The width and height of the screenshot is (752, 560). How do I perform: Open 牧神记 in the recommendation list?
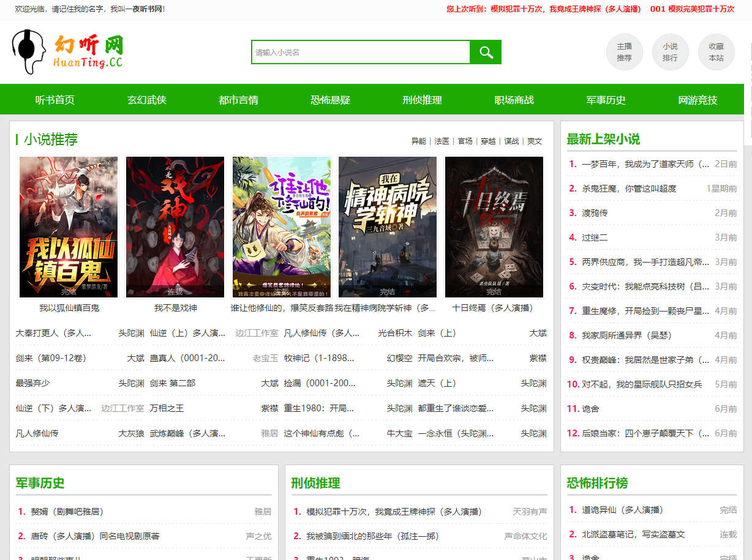pos(319,358)
